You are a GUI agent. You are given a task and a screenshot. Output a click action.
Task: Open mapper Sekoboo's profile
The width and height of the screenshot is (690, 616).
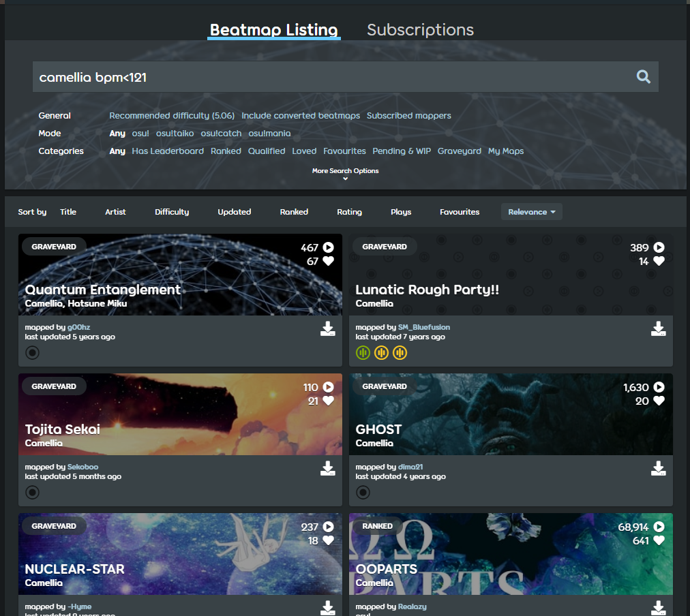coord(82,467)
